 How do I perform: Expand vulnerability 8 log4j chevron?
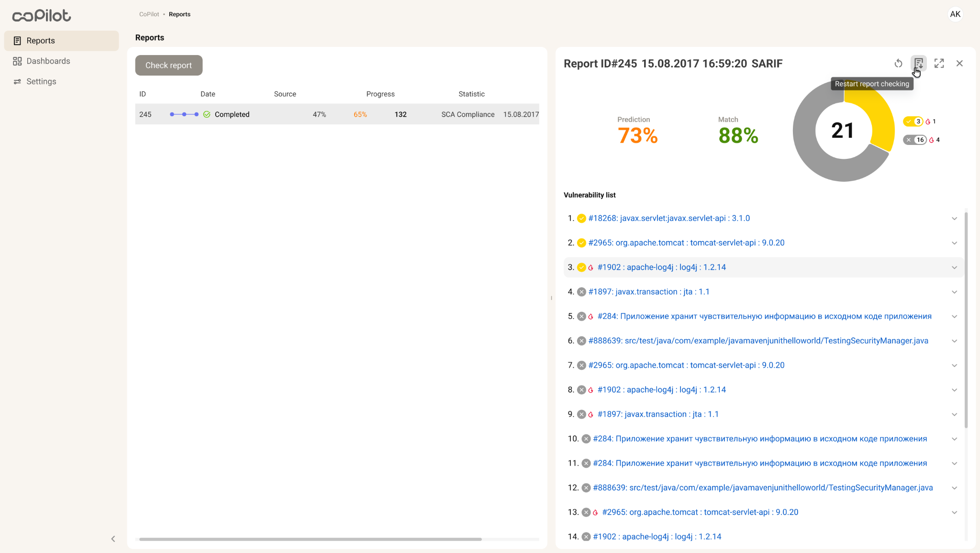[954, 390]
